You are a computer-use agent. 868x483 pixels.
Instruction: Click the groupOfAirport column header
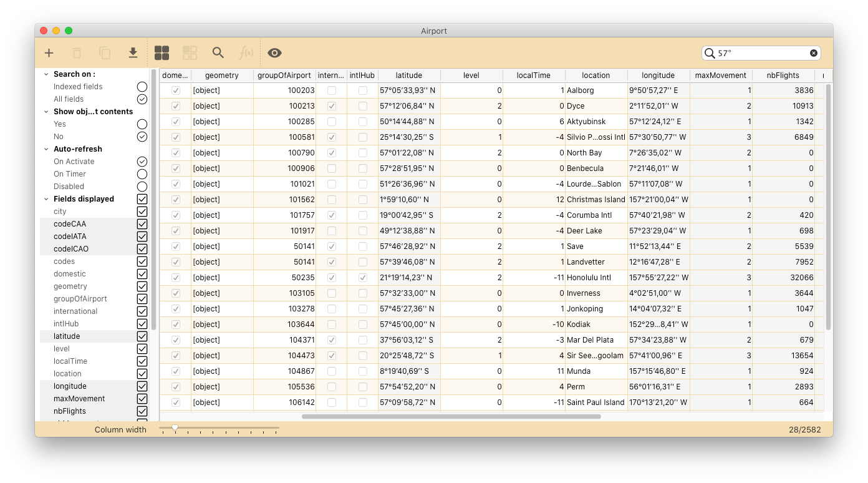284,76
